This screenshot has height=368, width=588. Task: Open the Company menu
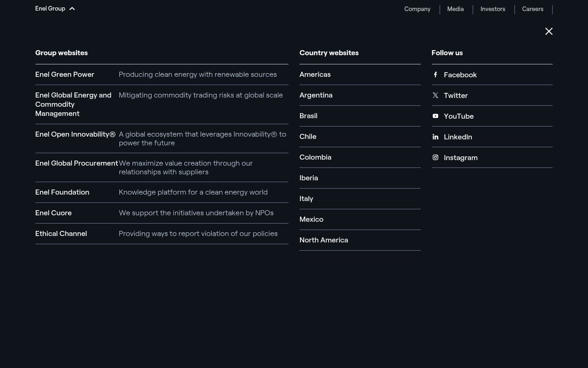pyautogui.click(x=417, y=9)
